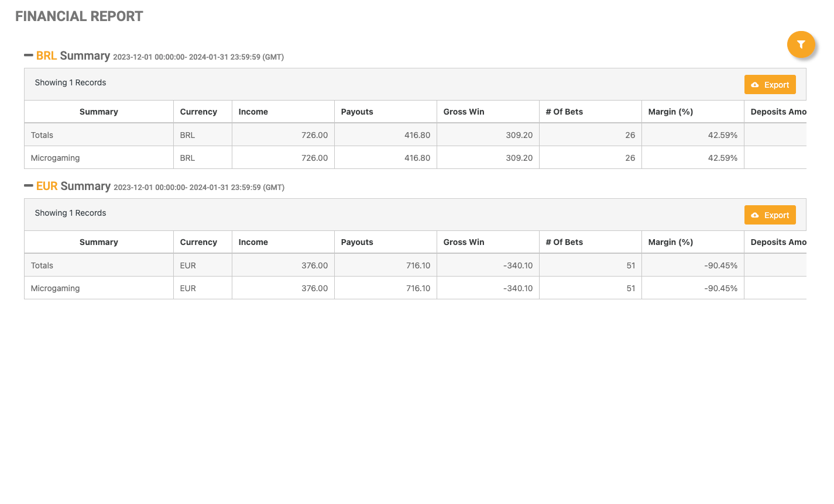The width and height of the screenshot is (834, 504).
Task: Click the EUR gross win value -340.10 in Totals
Action: (x=518, y=265)
